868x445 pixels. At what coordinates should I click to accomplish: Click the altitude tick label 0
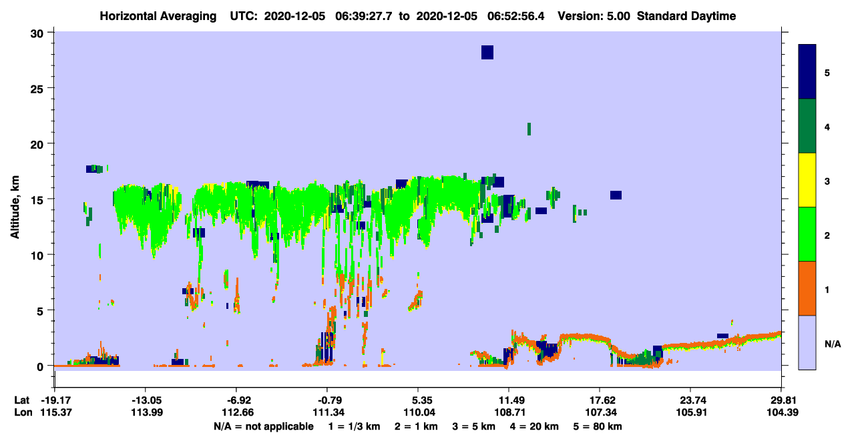(x=41, y=366)
